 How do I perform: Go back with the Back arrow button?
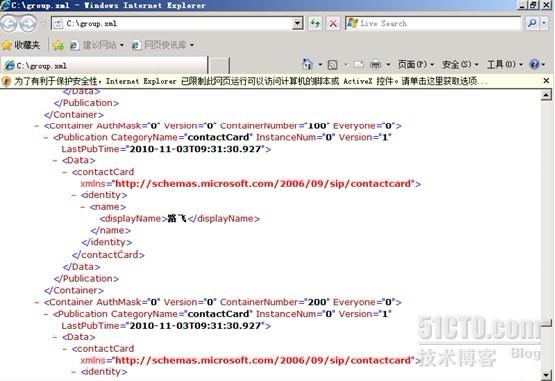click(9, 24)
